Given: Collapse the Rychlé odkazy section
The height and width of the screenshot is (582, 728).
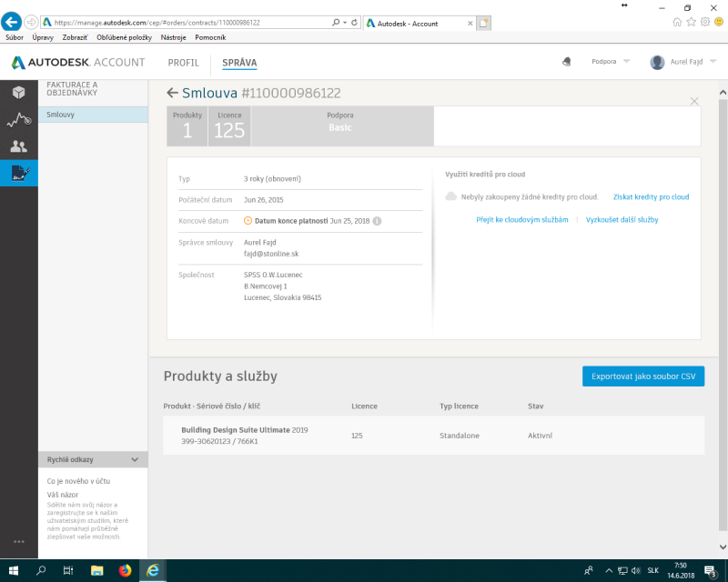Looking at the screenshot, I should point(135,459).
